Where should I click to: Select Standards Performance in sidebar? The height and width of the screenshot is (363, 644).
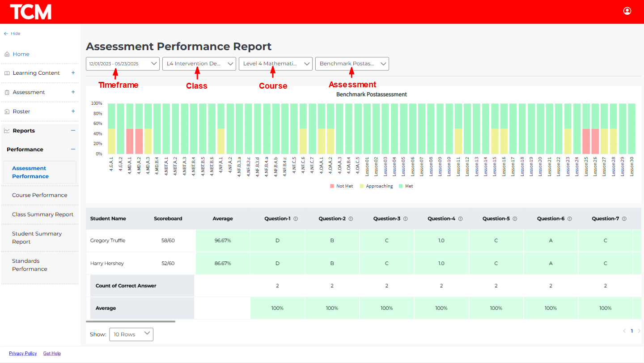click(30, 265)
